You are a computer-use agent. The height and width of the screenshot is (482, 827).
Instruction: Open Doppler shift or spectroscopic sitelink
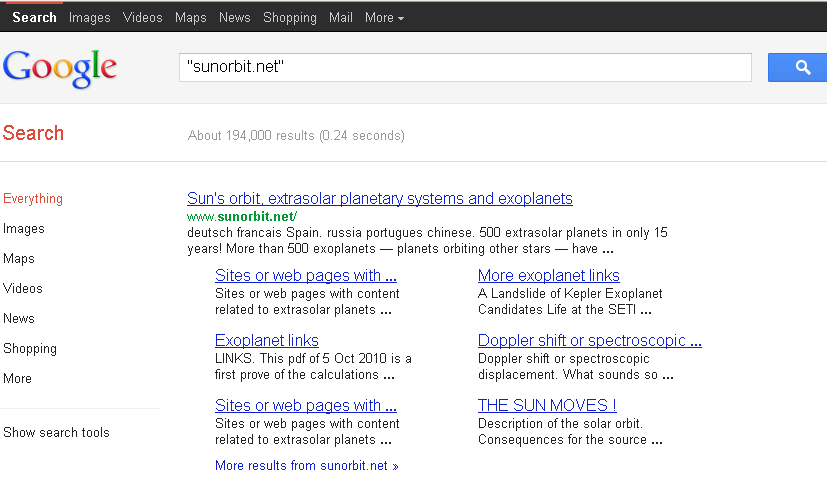coord(590,341)
